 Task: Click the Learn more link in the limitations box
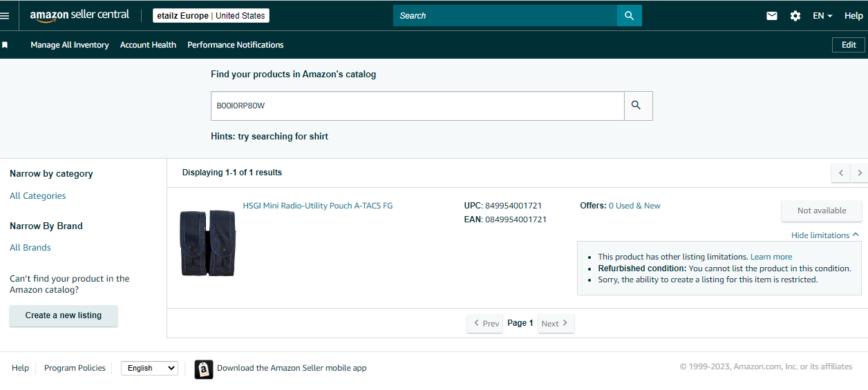[x=771, y=257]
